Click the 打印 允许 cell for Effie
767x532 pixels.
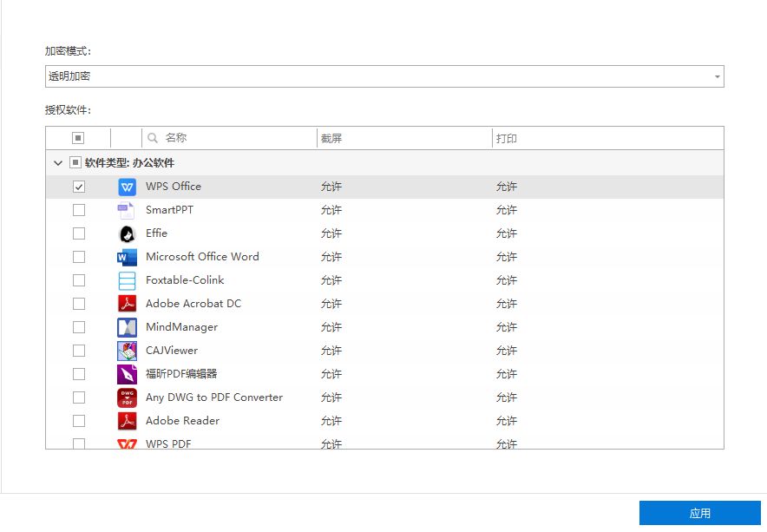[x=507, y=233]
